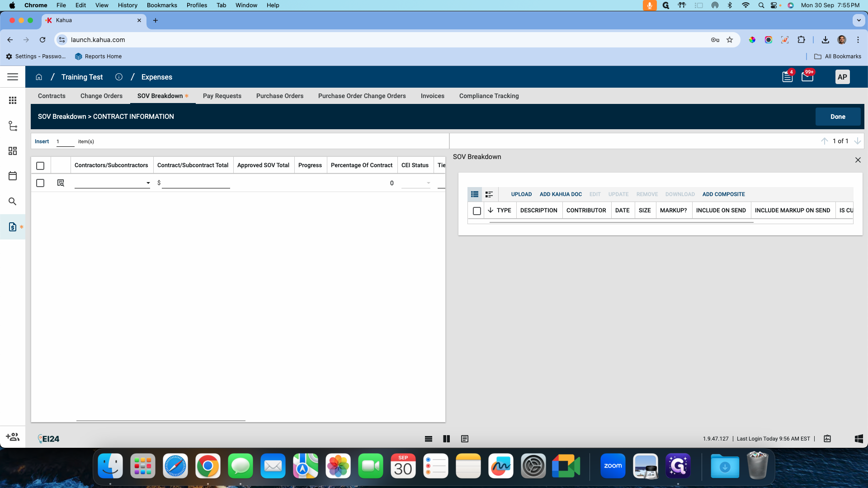Switch to the Change Orders tab
Screen dimensions: 868x488
click(101, 96)
